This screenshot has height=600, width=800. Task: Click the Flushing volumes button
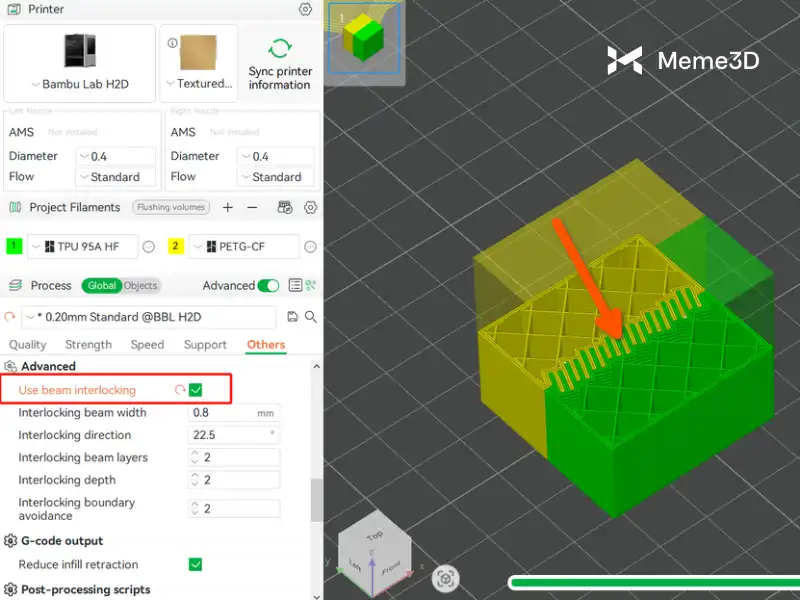[169, 207]
